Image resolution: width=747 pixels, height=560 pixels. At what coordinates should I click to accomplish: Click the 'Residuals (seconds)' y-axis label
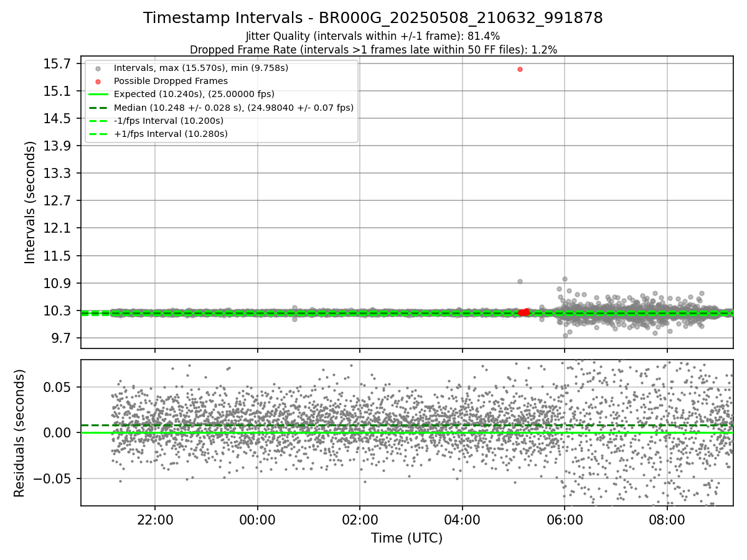pos(19,433)
